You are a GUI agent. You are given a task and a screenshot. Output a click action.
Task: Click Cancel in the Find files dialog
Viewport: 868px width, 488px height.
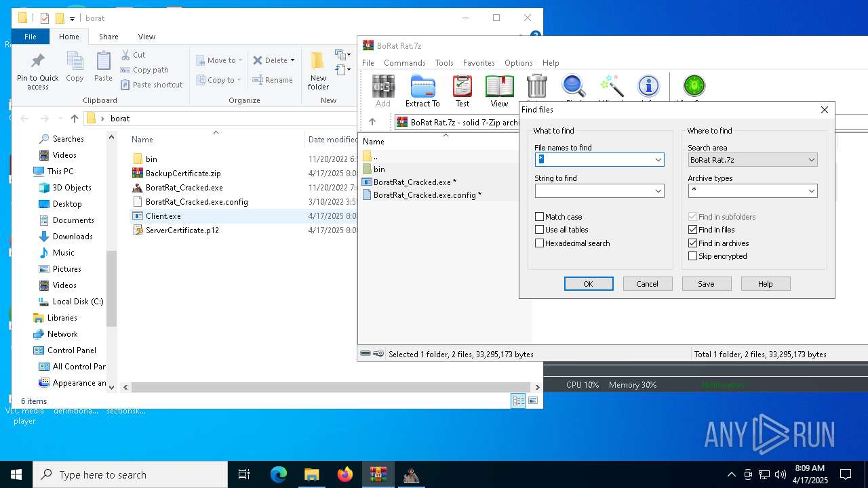coord(647,284)
